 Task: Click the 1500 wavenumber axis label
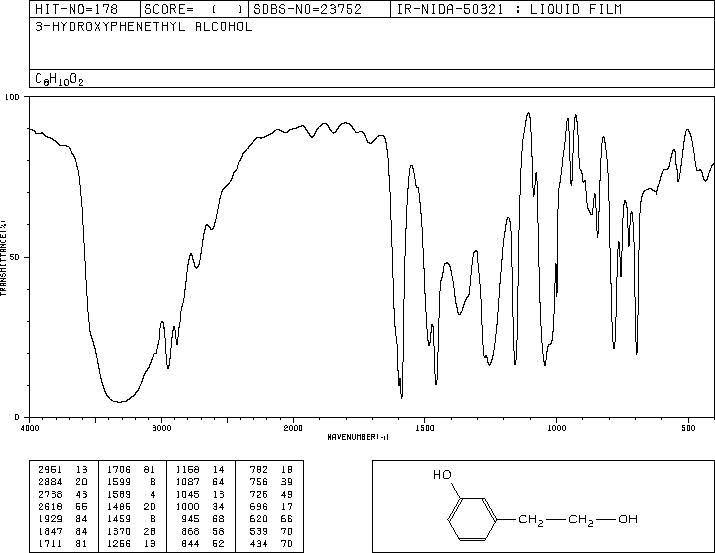click(x=425, y=428)
